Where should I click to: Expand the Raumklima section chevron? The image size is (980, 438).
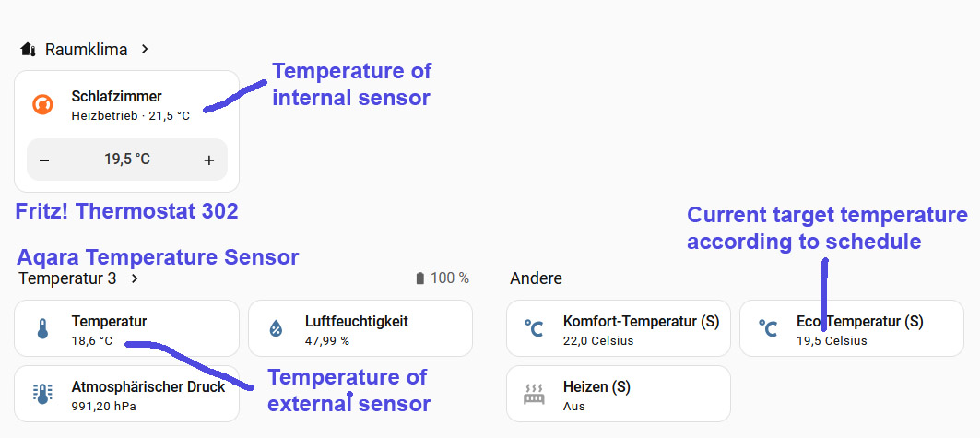145,49
